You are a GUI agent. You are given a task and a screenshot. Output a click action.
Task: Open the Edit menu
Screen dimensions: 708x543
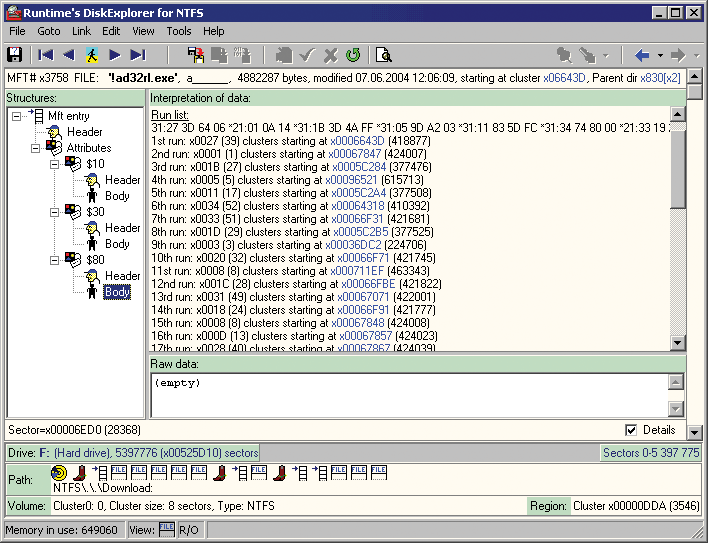111,31
